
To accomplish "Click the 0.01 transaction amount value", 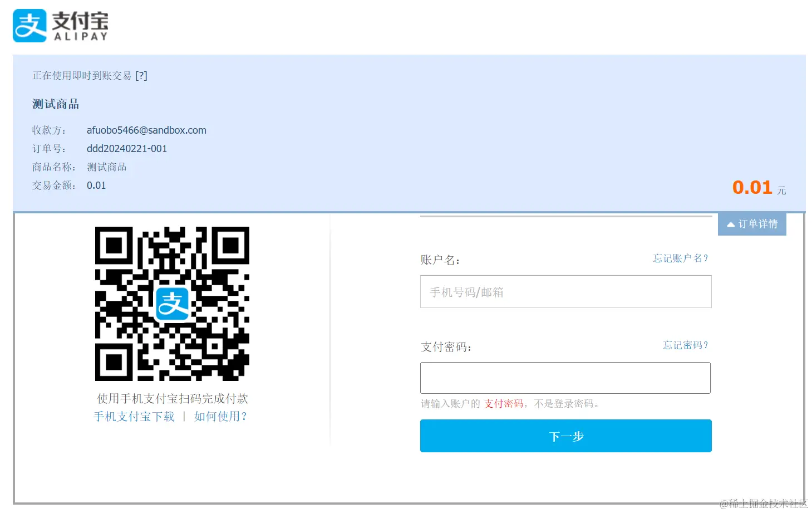I will tap(96, 185).
